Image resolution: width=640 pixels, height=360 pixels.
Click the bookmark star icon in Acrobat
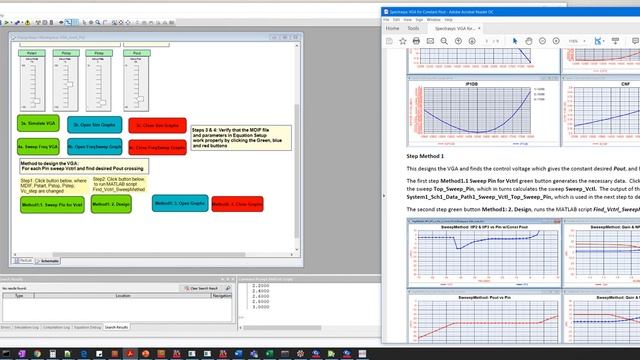point(403,41)
